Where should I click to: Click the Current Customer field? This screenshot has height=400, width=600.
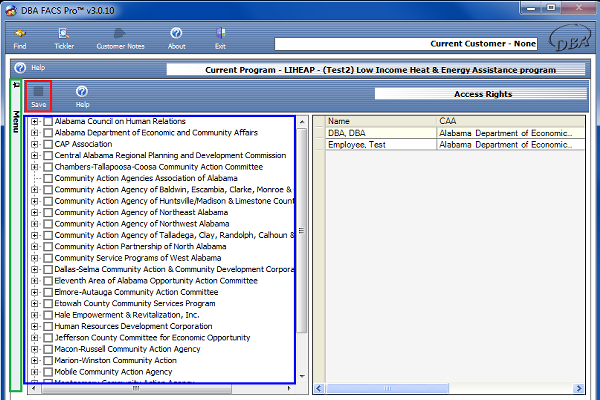click(406, 44)
